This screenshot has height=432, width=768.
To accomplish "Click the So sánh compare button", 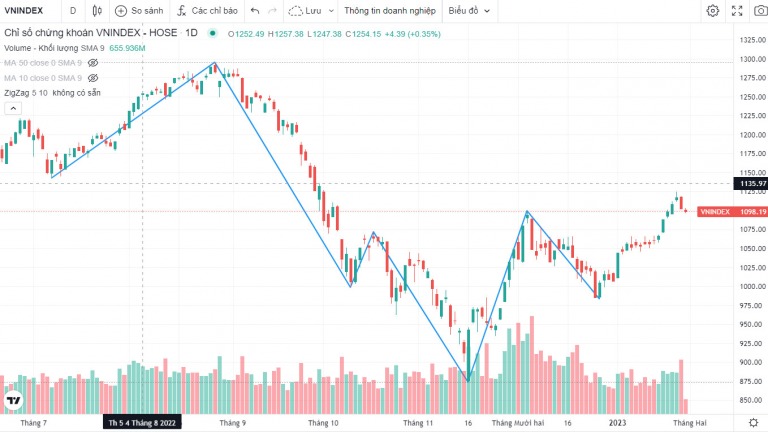I will [x=139, y=10].
